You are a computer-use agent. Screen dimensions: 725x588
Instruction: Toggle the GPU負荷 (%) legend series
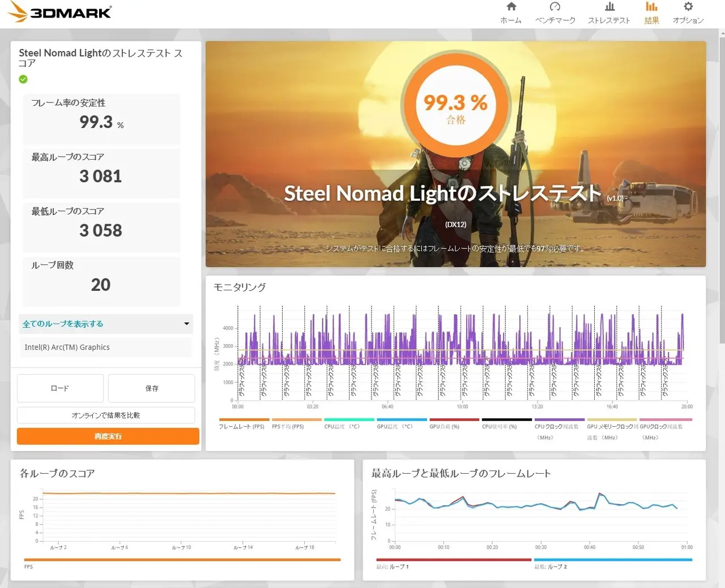point(445,426)
